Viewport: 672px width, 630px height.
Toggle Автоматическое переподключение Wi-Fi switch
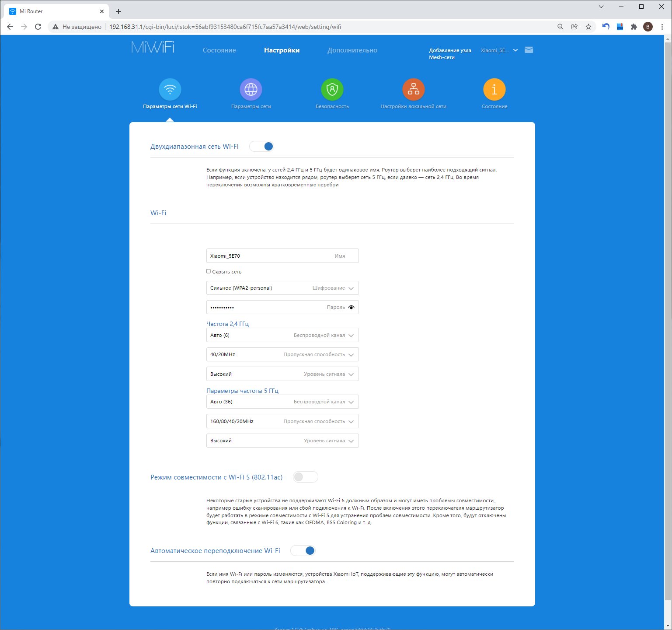pyautogui.click(x=303, y=550)
